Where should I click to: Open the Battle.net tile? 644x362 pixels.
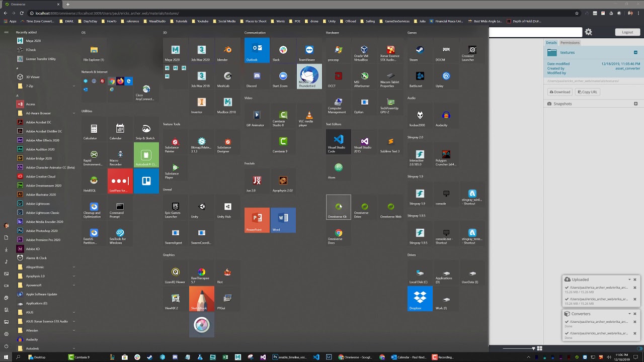pos(420,76)
